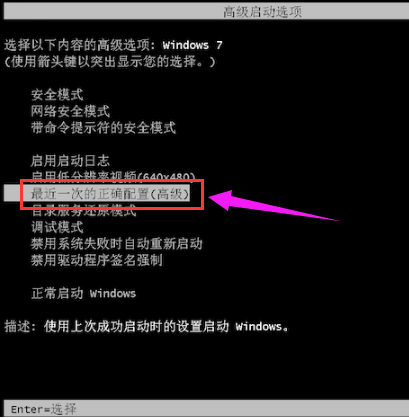Viewport: 409px width, 418px height.
Task: Select the 调试模式 option
Action: (57, 227)
